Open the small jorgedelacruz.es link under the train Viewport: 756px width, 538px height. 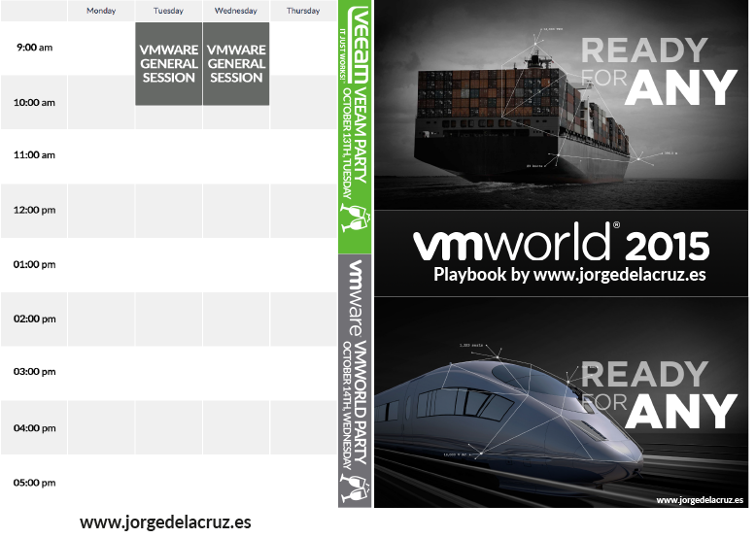pos(700,500)
